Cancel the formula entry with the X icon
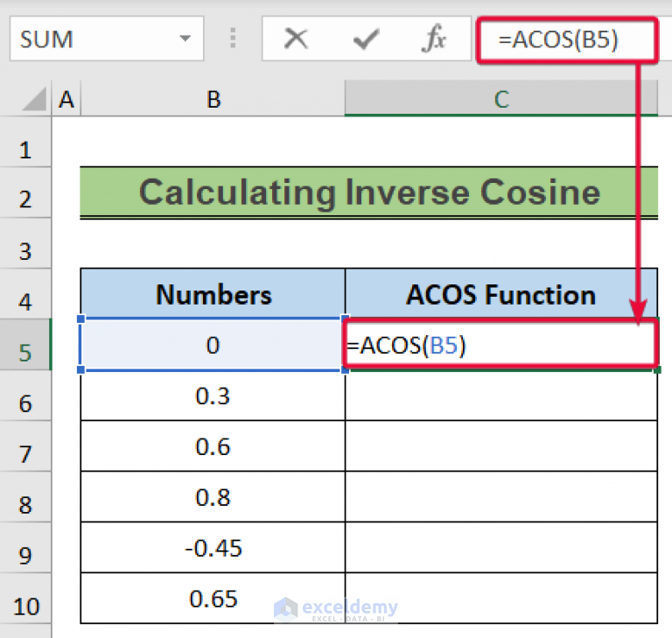This screenshot has height=638, width=672. pos(296,39)
